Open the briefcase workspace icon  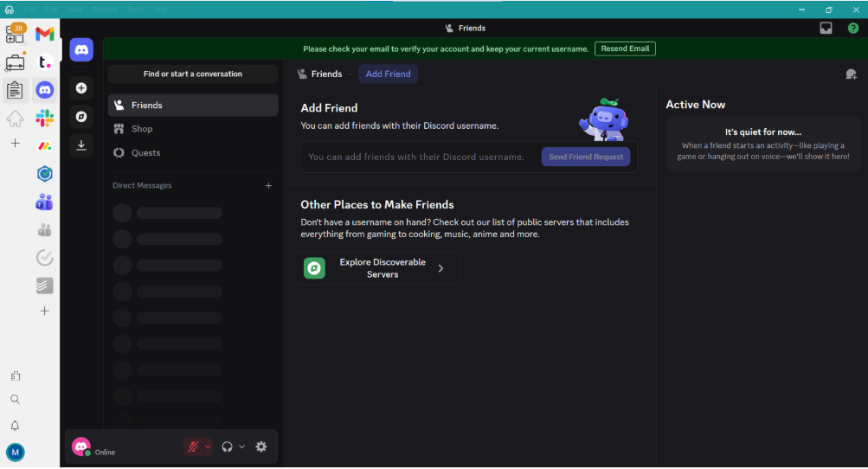[x=15, y=62]
